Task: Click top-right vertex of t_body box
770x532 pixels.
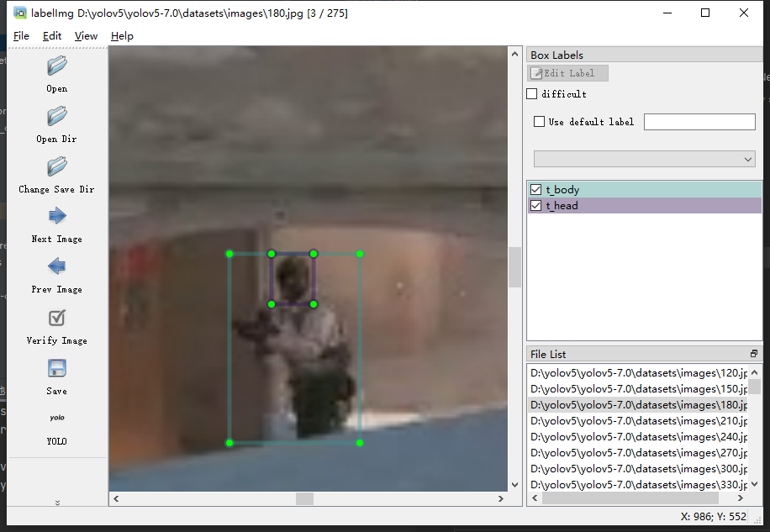Action: tap(360, 254)
